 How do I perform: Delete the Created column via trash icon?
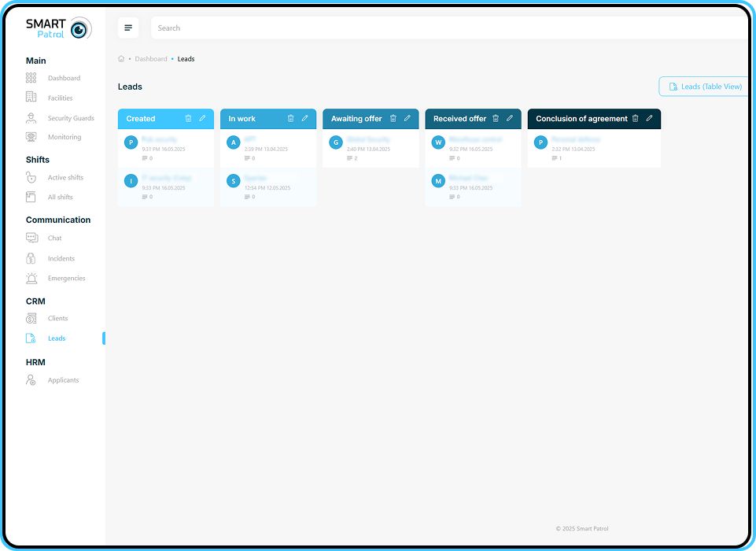188,119
